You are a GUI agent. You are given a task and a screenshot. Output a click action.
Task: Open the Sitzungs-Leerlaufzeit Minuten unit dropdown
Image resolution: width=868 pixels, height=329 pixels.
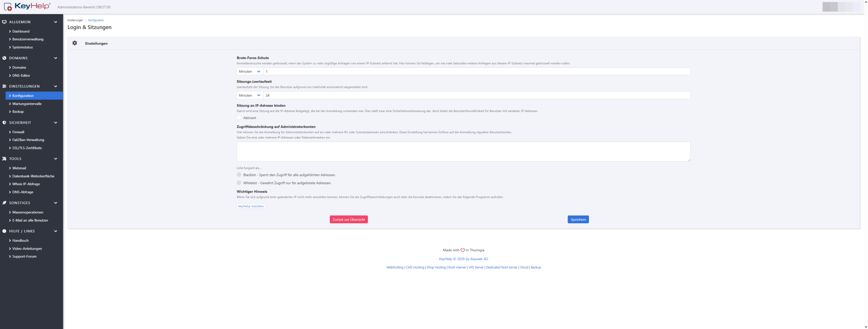[x=250, y=95]
